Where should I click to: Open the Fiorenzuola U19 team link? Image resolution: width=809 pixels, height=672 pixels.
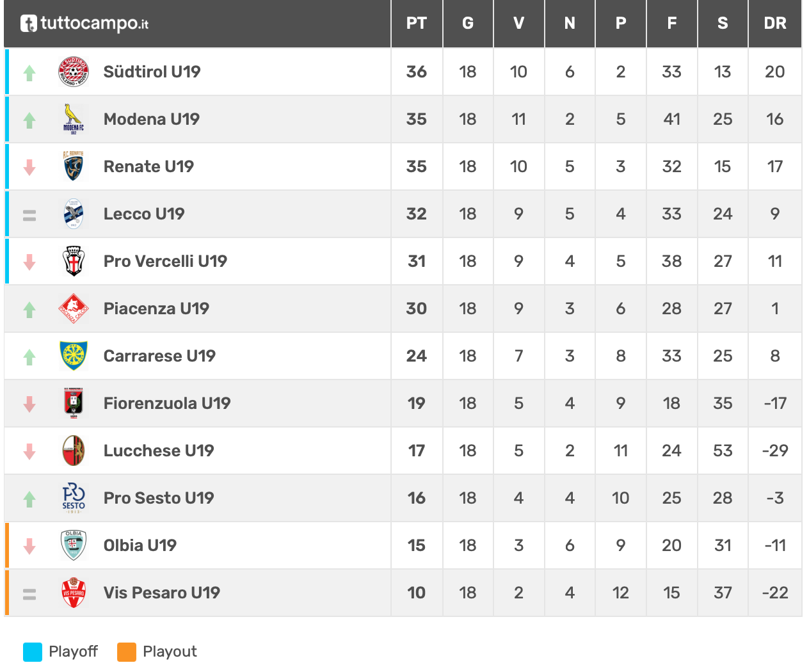167,403
